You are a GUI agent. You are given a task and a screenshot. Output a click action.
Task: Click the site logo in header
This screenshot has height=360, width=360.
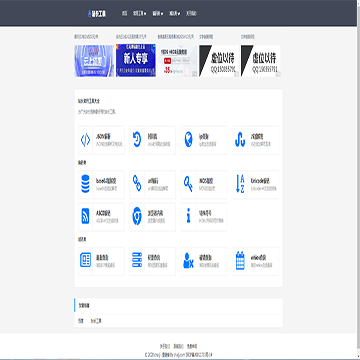click(97, 14)
